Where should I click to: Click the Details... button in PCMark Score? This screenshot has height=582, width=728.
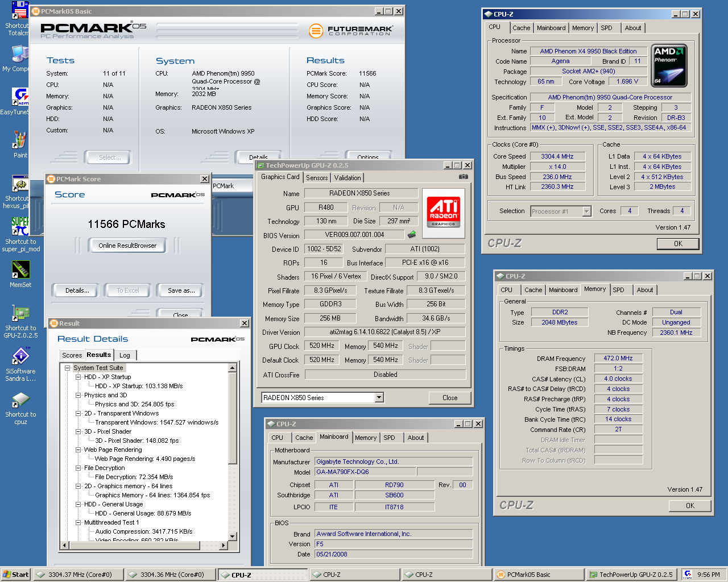click(77, 290)
